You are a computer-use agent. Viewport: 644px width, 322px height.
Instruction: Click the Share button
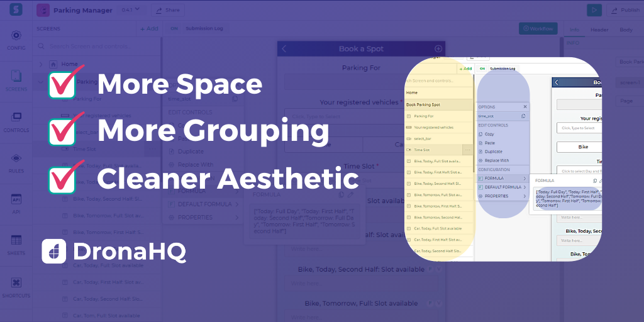pyautogui.click(x=167, y=10)
